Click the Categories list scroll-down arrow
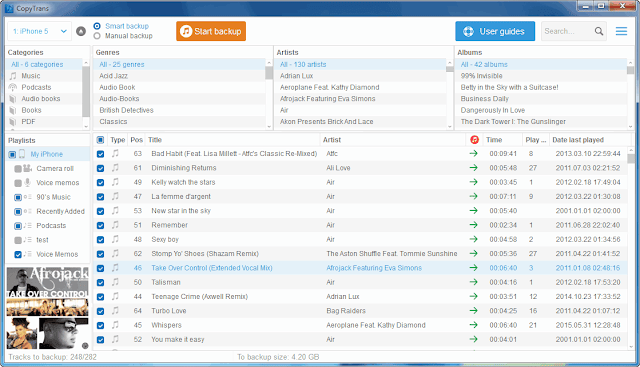This screenshot has width=640, height=367. (86, 126)
